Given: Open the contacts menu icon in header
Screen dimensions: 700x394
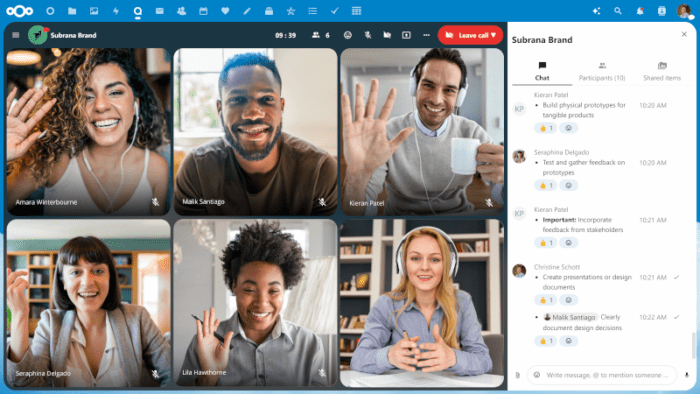Looking at the screenshot, I should (662, 11).
